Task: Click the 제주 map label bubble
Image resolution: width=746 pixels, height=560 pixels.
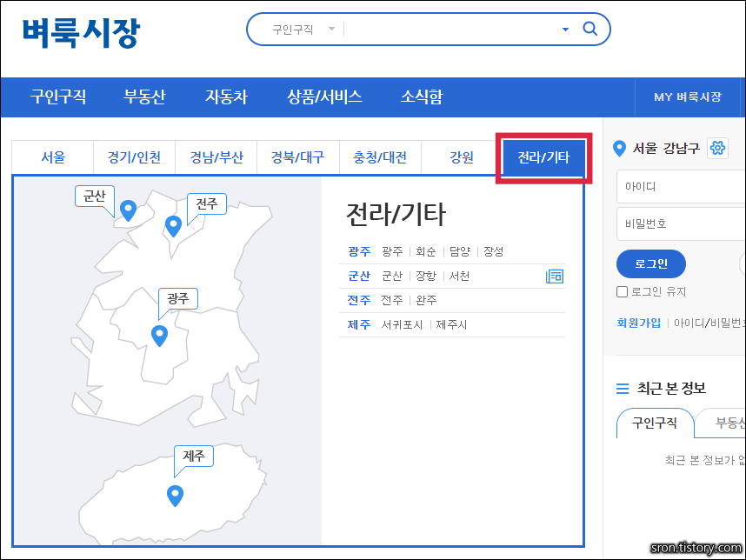Action: 194,457
